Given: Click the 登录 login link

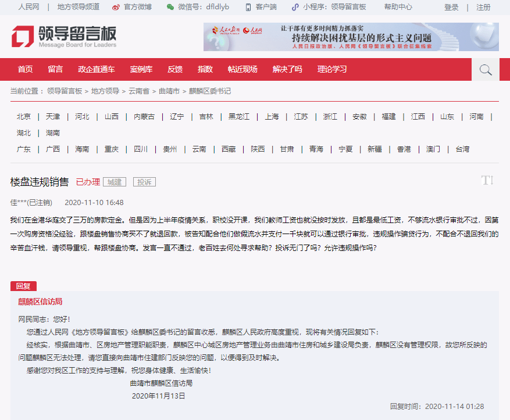Looking at the screenshot, I should coord(451,8).
